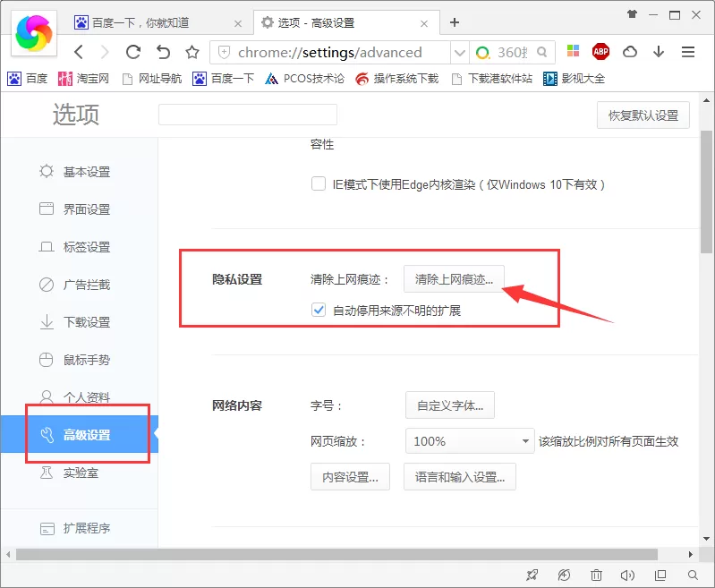The width and height of the screenshot is (715, 588).
Task: Open the address bar history dropdown arrow
Action: [x=460, y=53]
